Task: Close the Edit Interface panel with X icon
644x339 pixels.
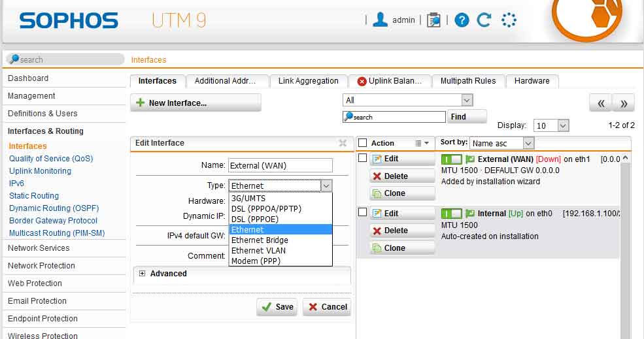Action: point(343,143)
